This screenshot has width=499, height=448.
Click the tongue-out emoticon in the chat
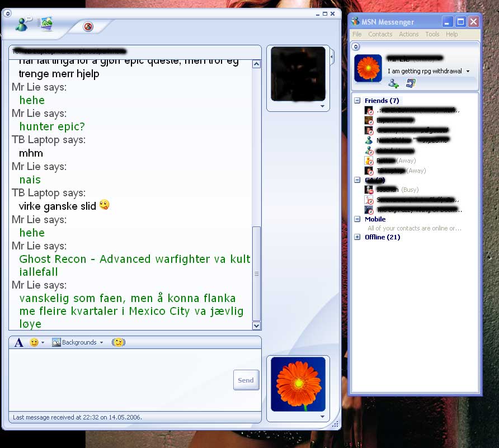[105, 205]
